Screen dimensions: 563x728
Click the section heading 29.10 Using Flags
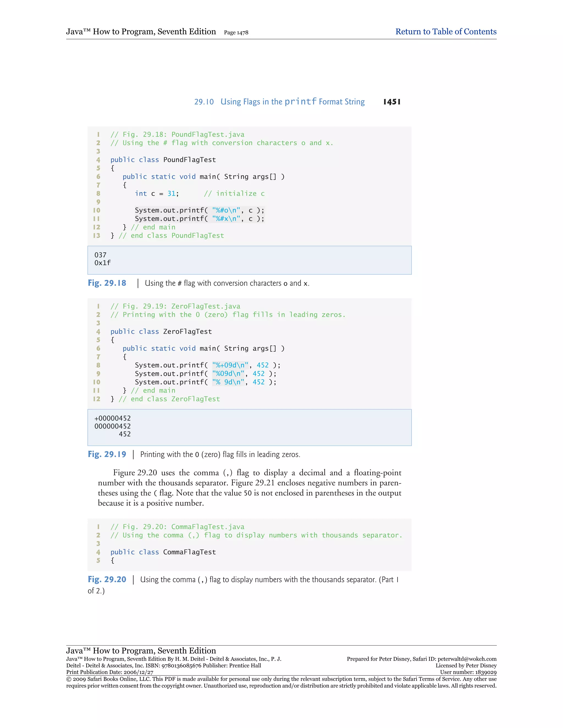coord(279,102)
